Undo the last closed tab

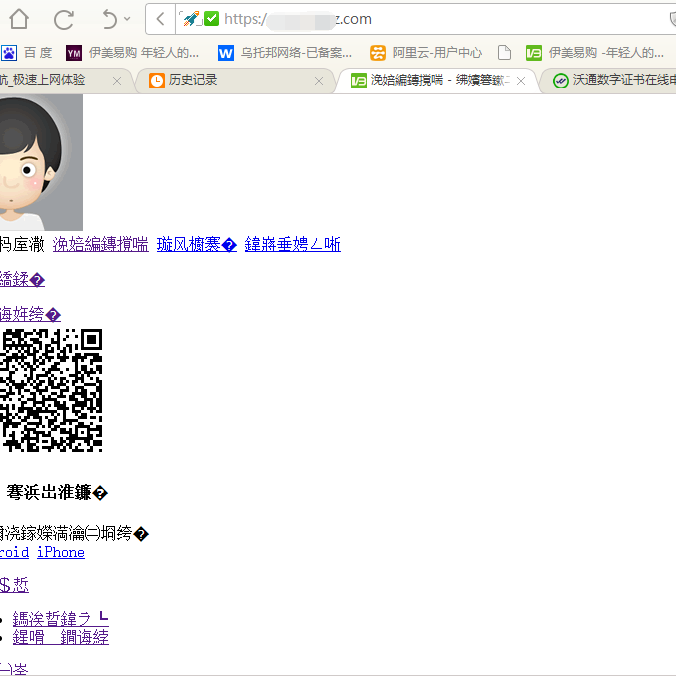pos(110,20)
